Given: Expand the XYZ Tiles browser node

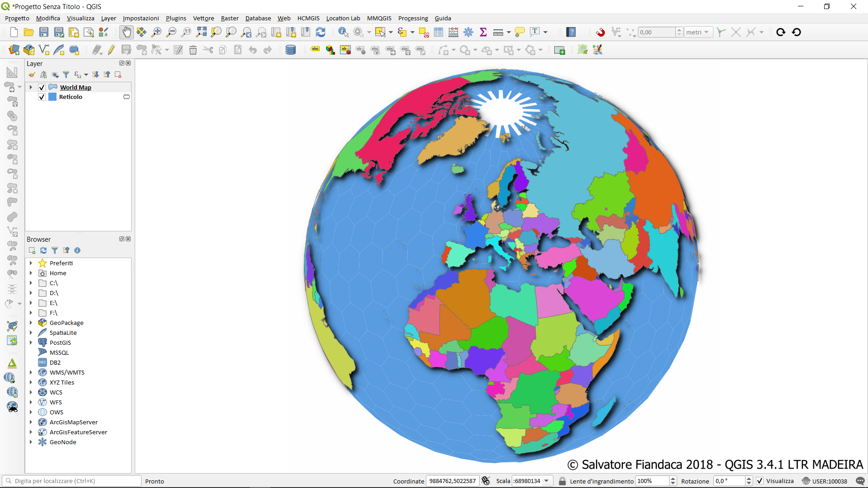Looking at the screenshot, I should (31, 382).
